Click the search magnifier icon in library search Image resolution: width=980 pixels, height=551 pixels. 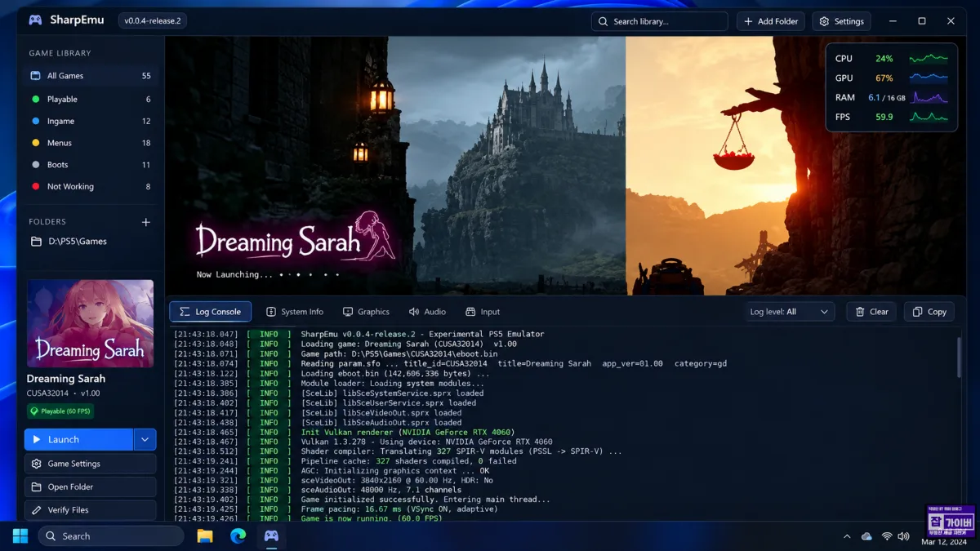point(603,21)
